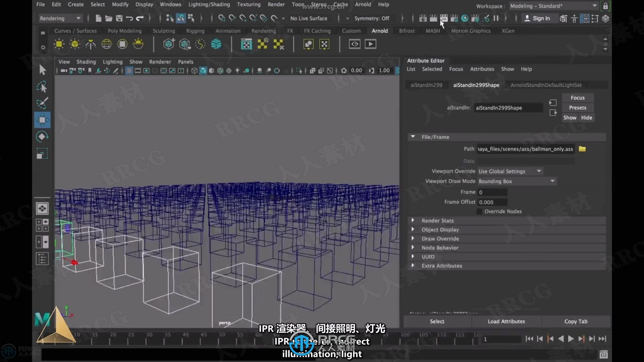Click the Copy Tab button

[x=576, y=321]
